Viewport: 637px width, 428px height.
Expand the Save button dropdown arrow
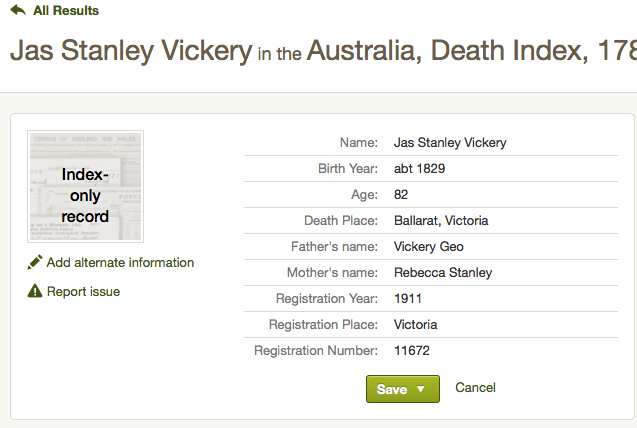(421, 389)
